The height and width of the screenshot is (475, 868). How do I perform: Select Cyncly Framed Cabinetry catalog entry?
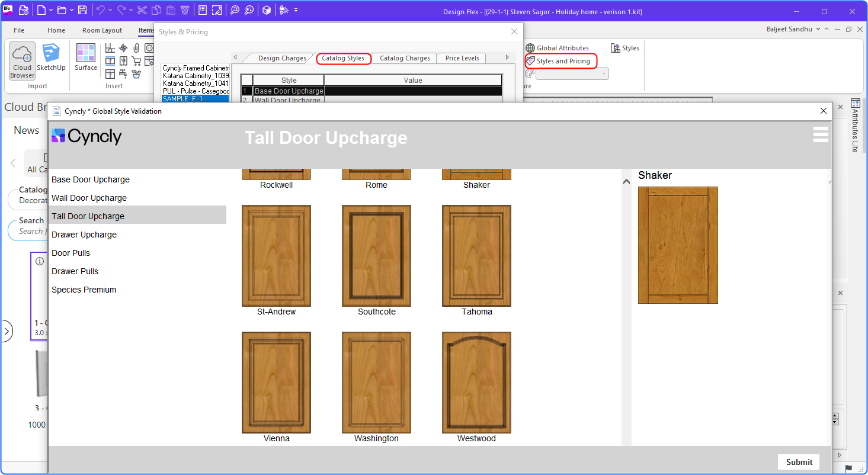pos(196,68)
